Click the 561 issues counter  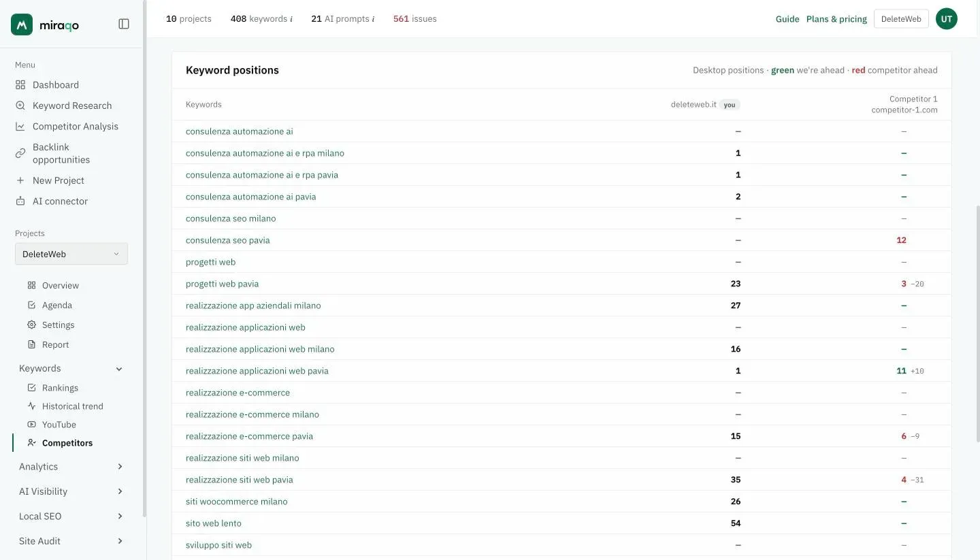coord(414,19)
